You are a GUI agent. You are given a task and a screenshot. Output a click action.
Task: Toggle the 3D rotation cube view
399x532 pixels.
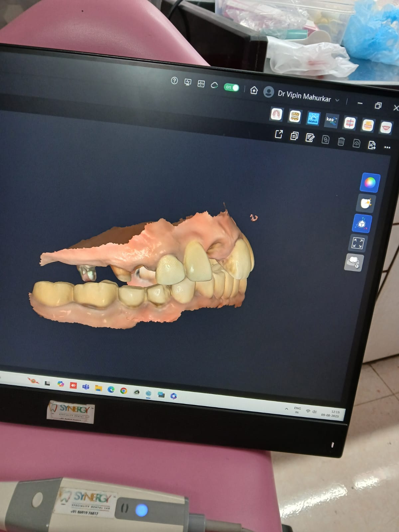(x=362, y=224)
